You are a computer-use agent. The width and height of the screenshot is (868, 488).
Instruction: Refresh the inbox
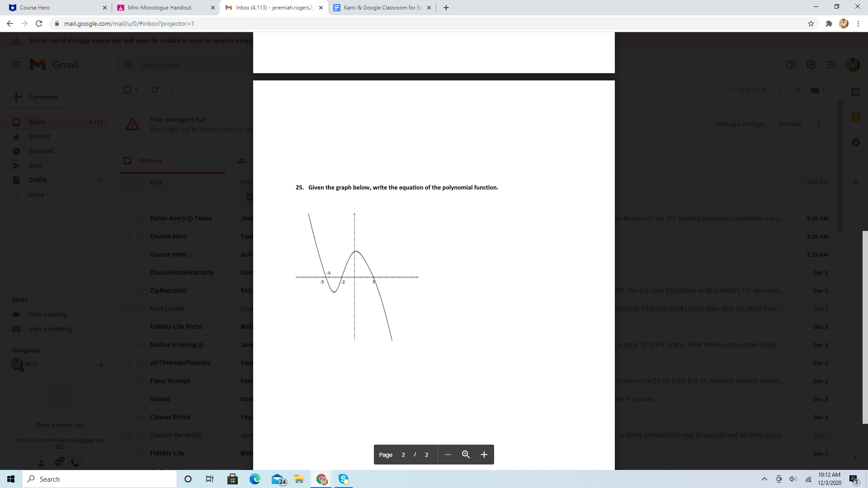[x=154, y=90]
